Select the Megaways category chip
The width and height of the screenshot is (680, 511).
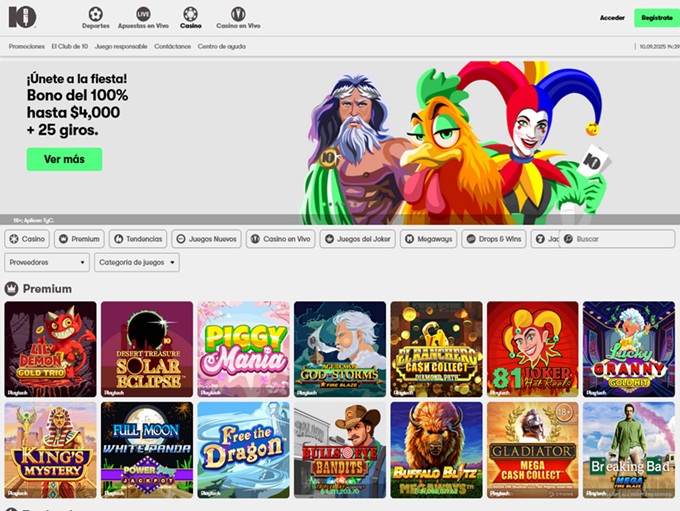click(428, 239)
